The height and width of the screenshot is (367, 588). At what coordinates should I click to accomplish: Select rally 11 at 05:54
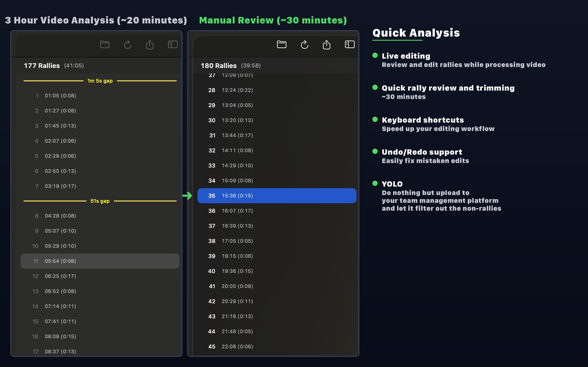point(100,261)
